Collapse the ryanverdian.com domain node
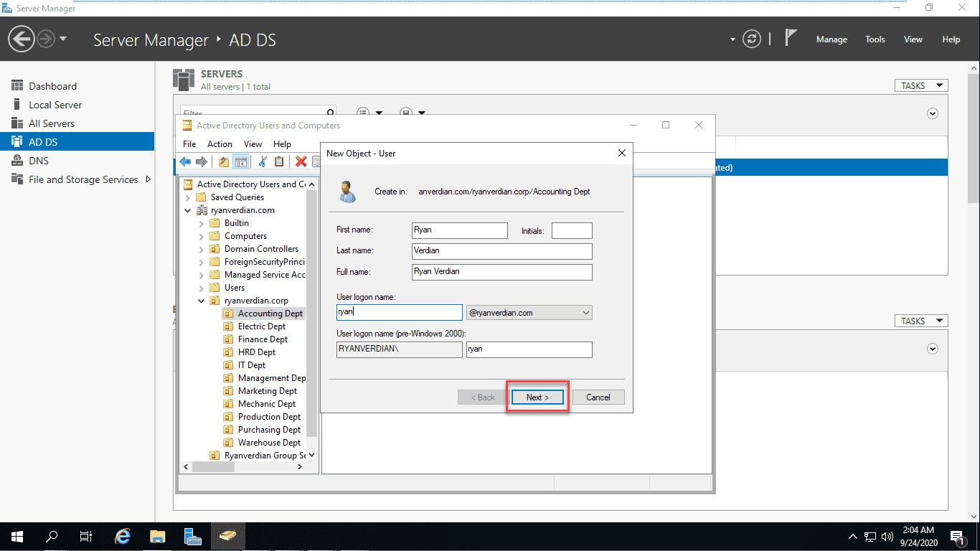 [188, 210]
